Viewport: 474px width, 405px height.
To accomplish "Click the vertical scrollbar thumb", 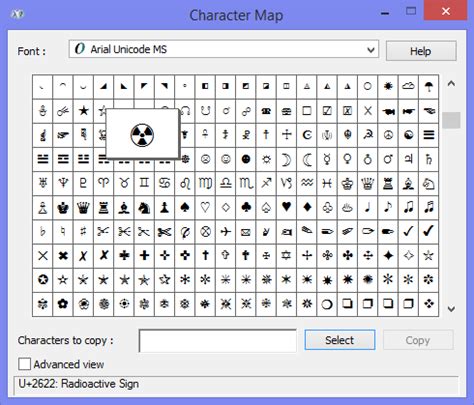I will click(x=451, y=120).
